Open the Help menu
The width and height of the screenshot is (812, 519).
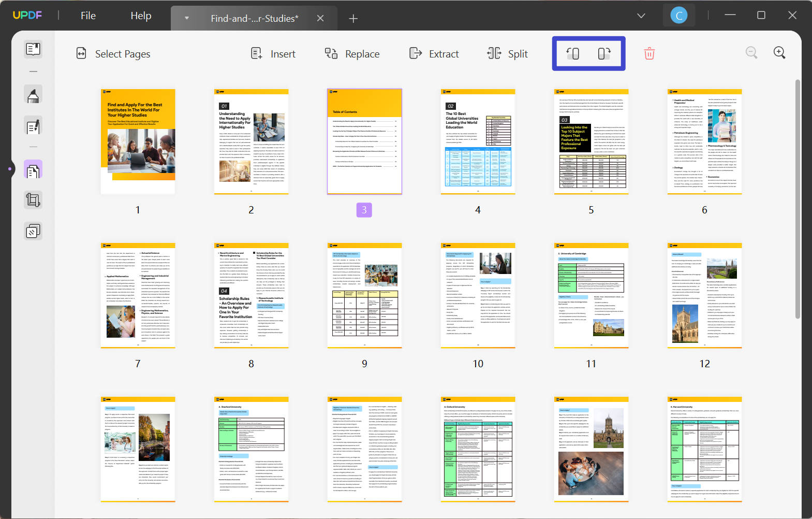pyautogui.click(x=141, y=16)
